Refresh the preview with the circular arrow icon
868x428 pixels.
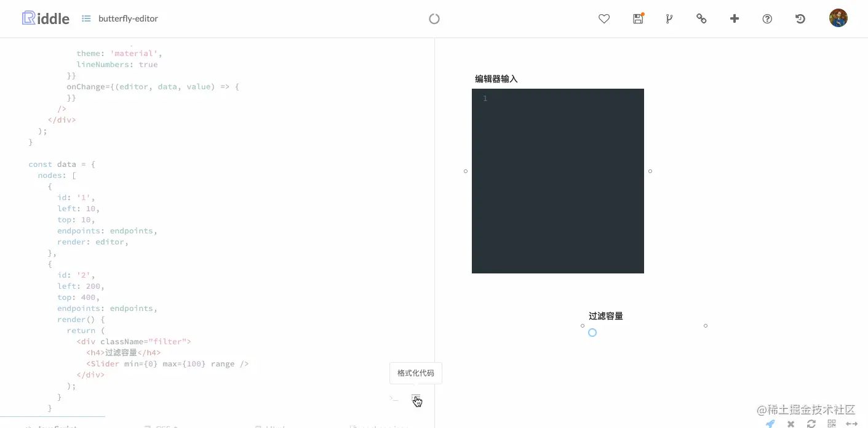point(811,423)
